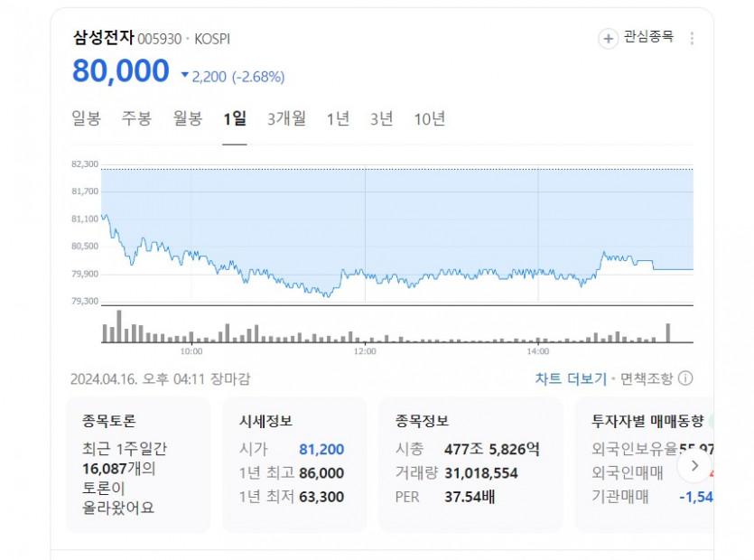Click the 삼성전자 stock name heading
754x560 pixels.
click(103, 38)
